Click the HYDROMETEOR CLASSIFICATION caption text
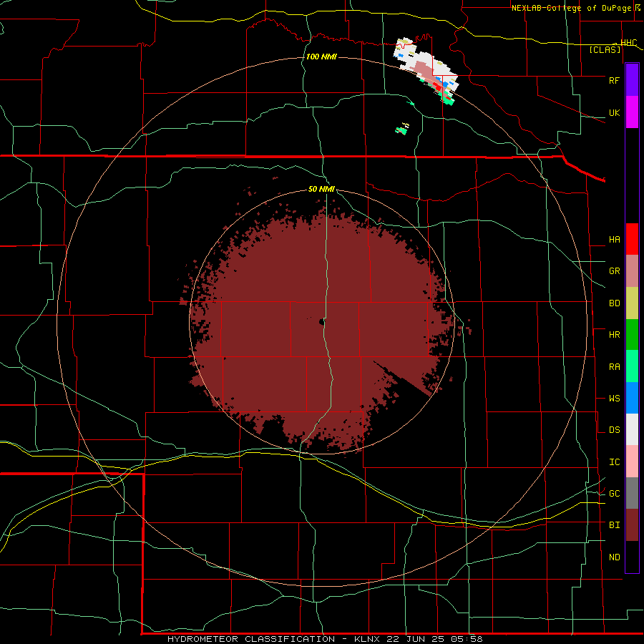Image resolution: width=644 pixels, height=644 pixels. [x=251, y=639]
